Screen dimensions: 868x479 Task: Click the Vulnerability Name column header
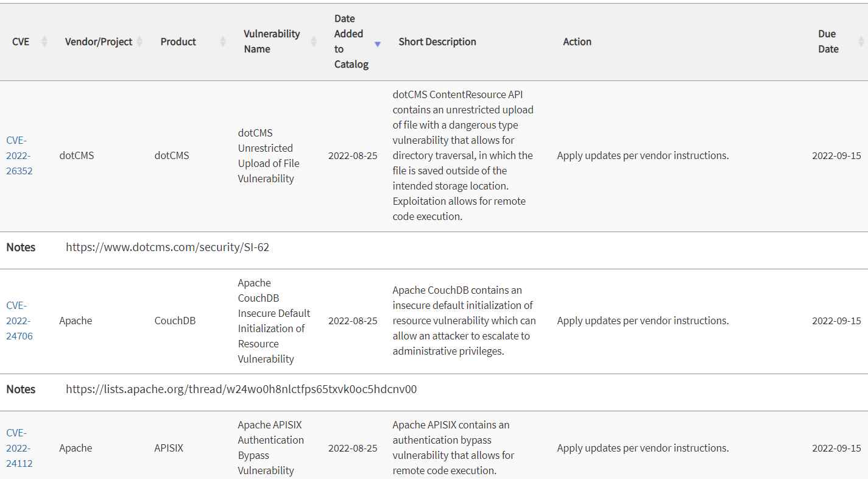tap(272, 41)
